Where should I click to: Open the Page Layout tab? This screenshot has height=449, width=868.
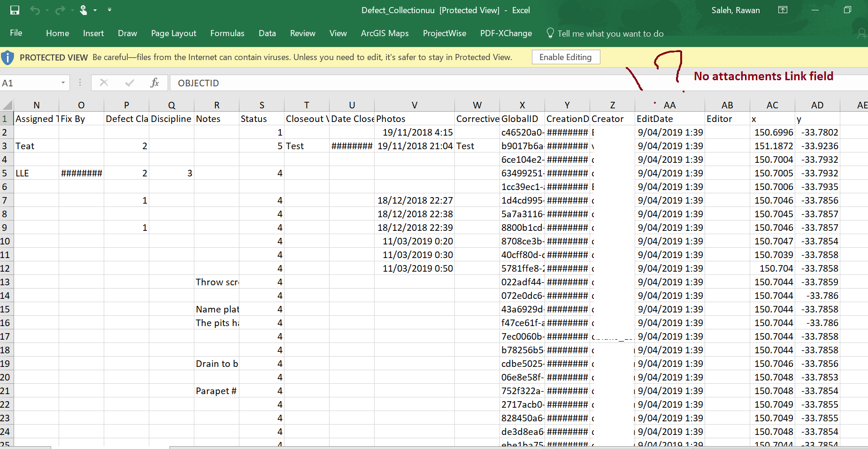click(174, 33)
